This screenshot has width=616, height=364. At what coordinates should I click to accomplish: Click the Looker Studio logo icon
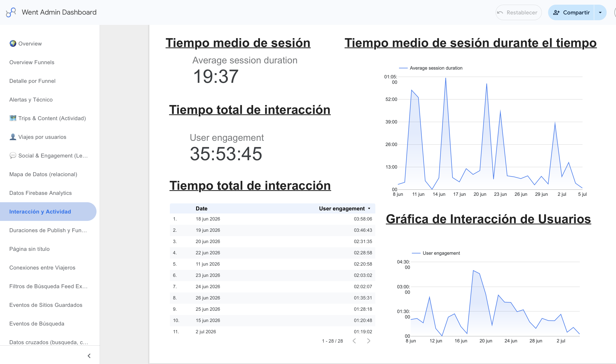point(11,12)
